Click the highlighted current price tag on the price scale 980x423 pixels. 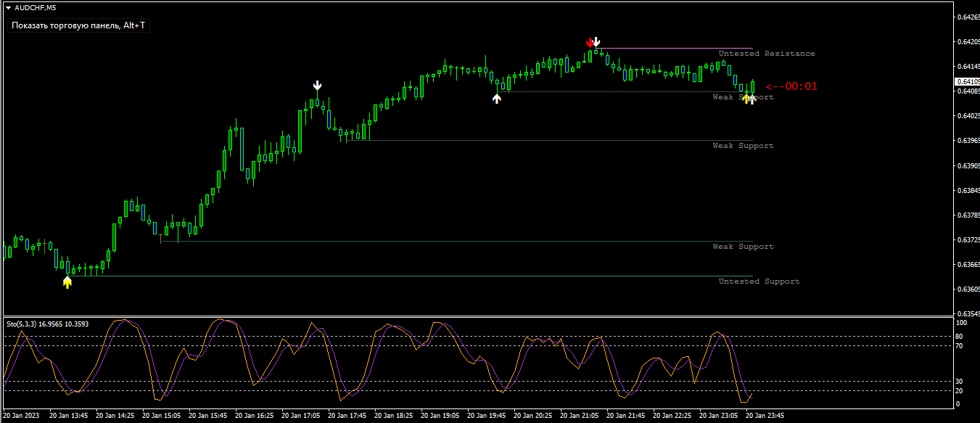[x=967, y=82]
